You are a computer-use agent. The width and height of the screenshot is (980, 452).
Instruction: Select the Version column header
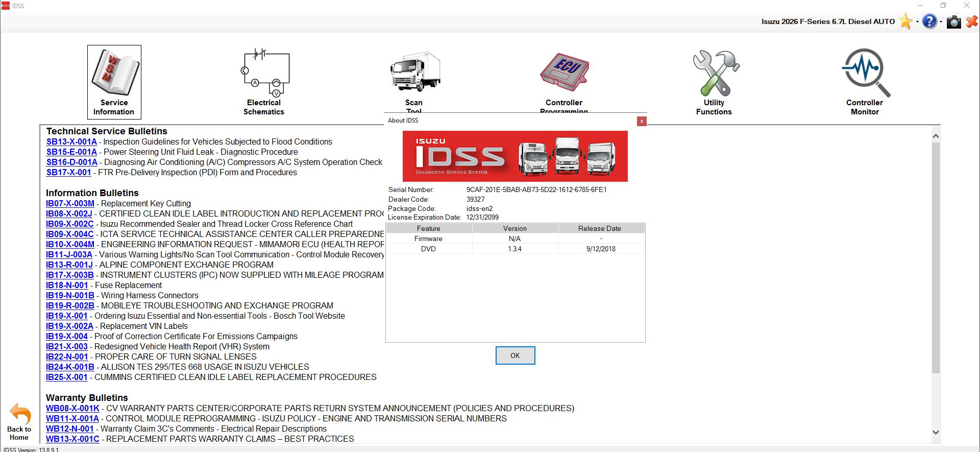coord(515,228)
